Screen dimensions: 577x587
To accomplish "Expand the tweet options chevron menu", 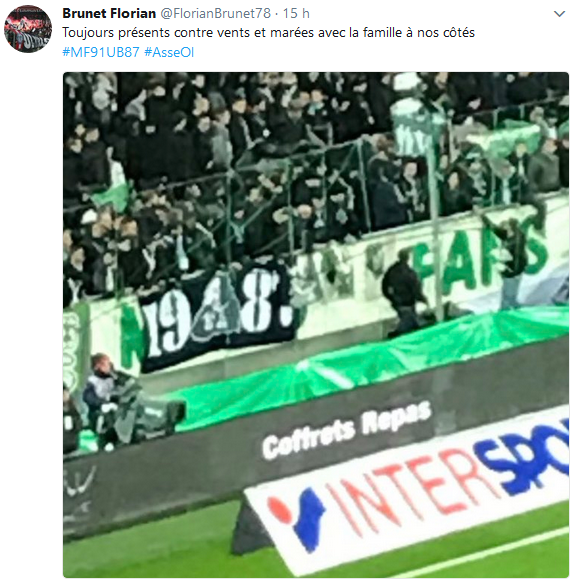I will (x=559, y=14).
